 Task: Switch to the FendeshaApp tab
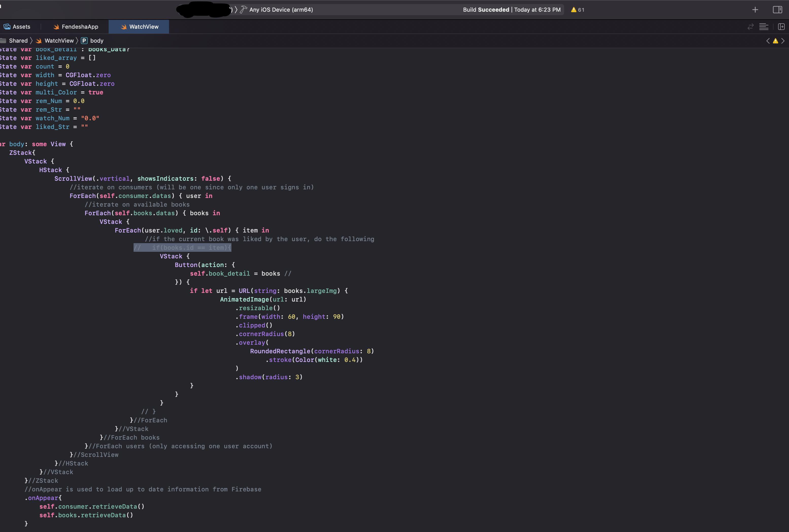pyautogui.click(x=76, y=26)
